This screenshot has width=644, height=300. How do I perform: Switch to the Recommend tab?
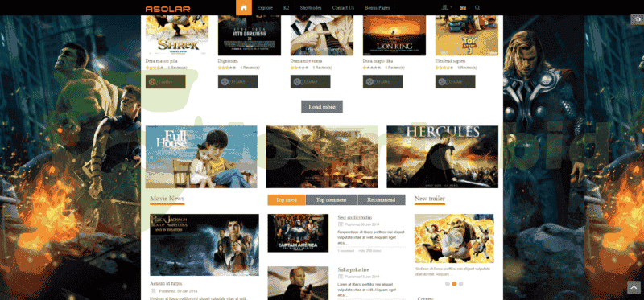pyautogui.click(x=381, y=199)
